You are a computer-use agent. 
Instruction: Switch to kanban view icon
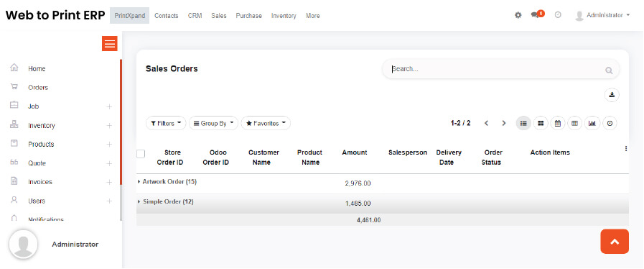[x=541, y=123]
